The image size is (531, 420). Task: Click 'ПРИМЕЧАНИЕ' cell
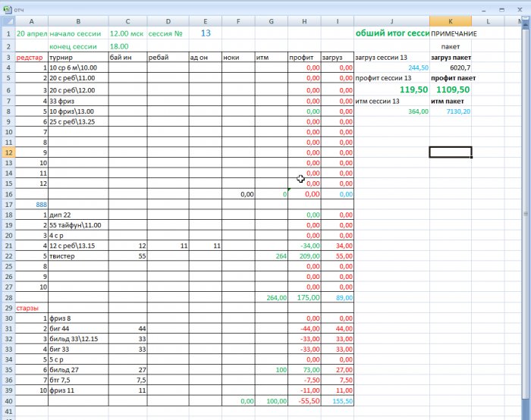451,33
